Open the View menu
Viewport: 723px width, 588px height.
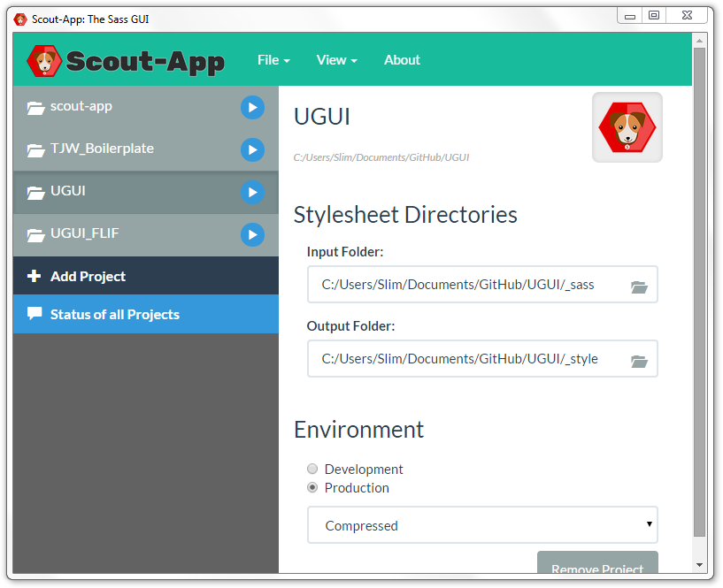point(336,60)
